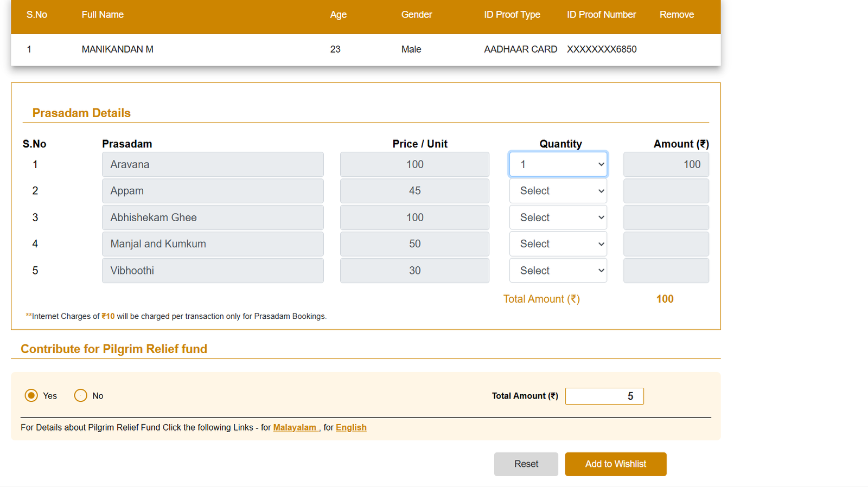Open Manjal and Kumkum quantity dropdown
Image resolution: width=868 pixels, height=487 pixels.
point(558,244)
